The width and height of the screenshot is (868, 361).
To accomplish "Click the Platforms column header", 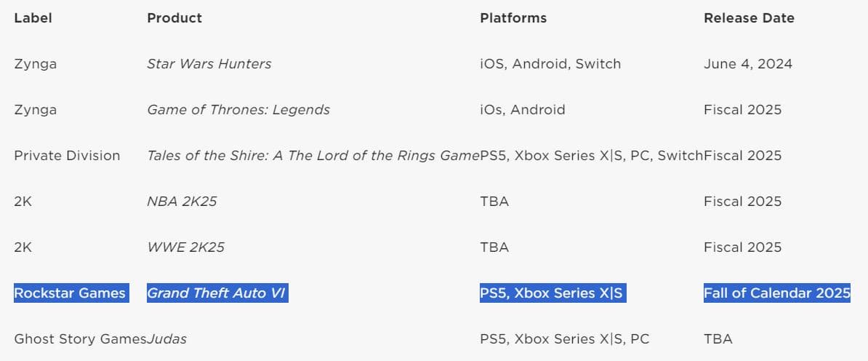I will tap(513, 17).
